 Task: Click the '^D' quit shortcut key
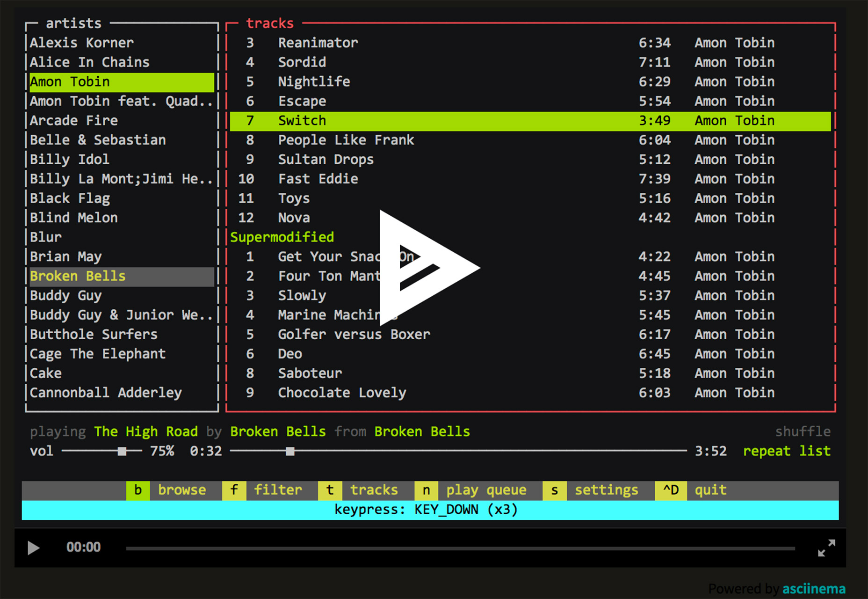point(671,490)
